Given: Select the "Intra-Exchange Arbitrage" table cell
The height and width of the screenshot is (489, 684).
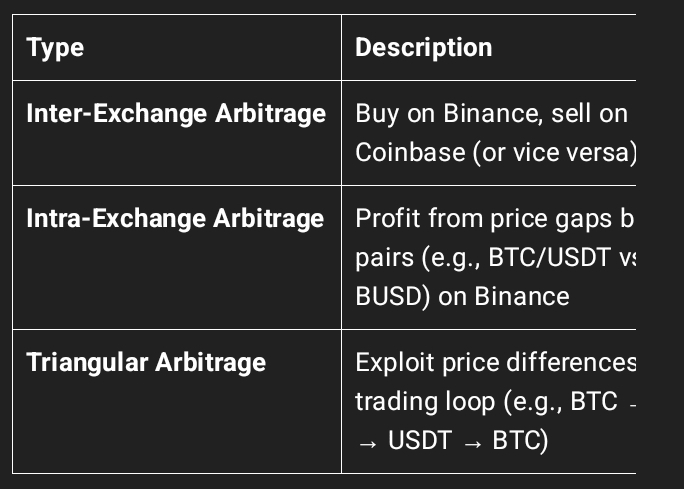Looking at the screenshot, I should coord(175,218).
